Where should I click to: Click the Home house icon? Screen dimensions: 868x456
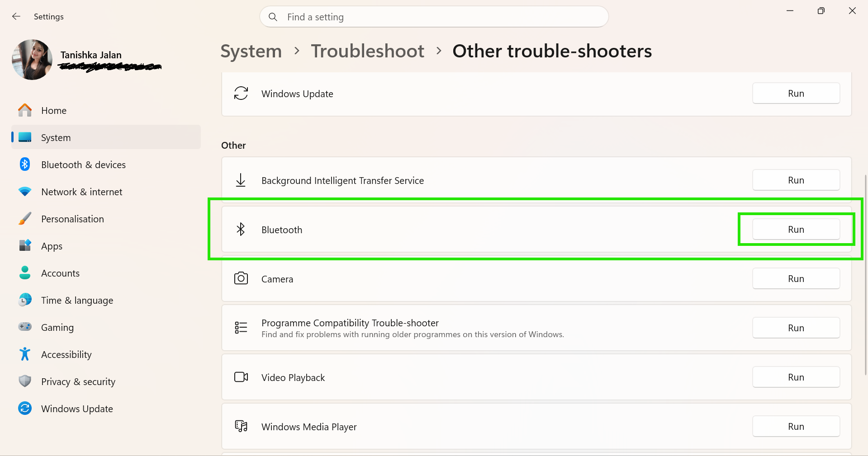(x=25, y=110)
